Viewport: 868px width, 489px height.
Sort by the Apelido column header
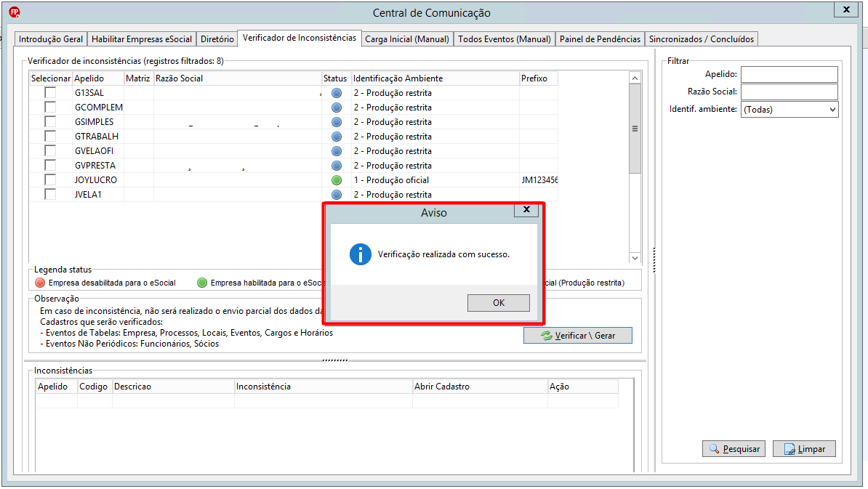(x=98, y=78)
